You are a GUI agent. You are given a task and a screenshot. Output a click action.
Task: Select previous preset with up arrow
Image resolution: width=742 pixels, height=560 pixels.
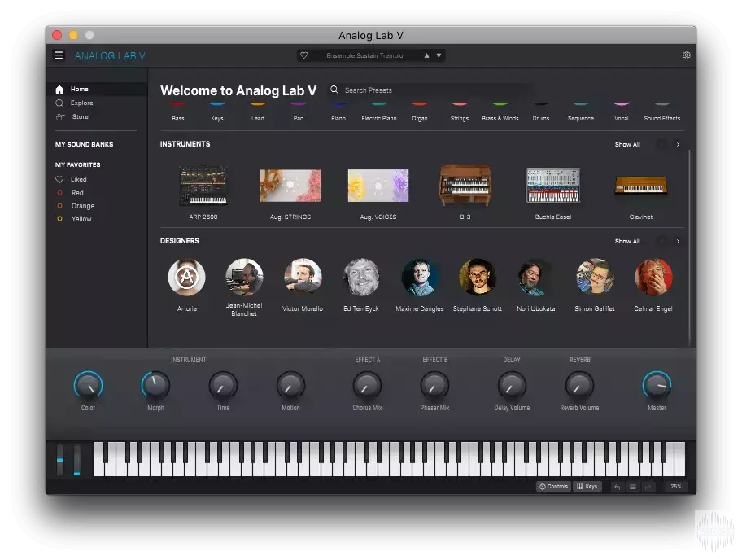426,55
